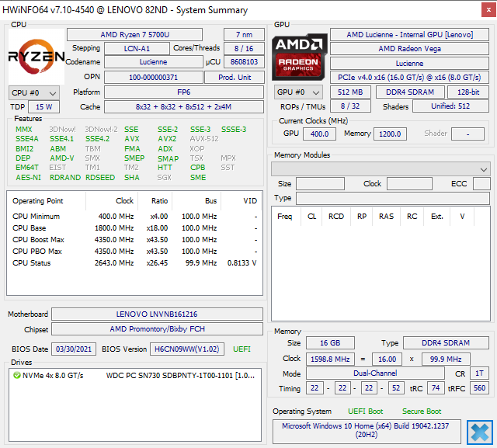Click the 128-bit bus width value
The height and width of the screenshot is (448, 497).
pyautogui.click(x=468, y=92)
